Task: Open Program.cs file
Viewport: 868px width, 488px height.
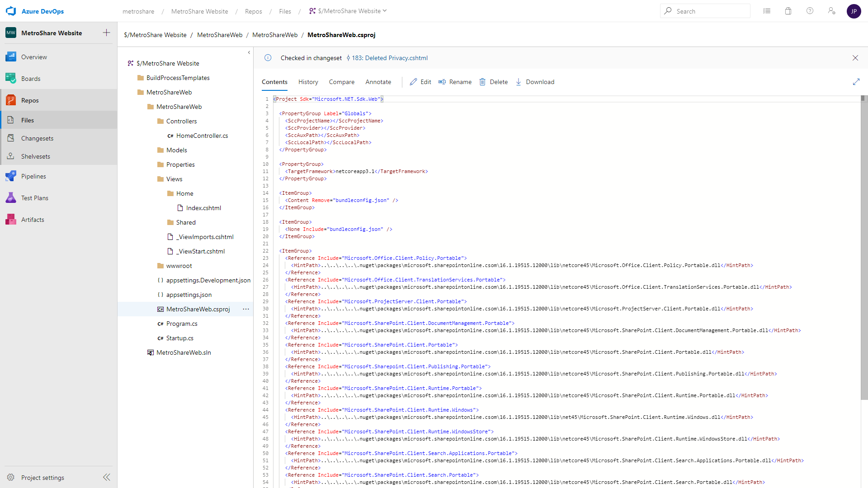Action: tap(181, 324)
